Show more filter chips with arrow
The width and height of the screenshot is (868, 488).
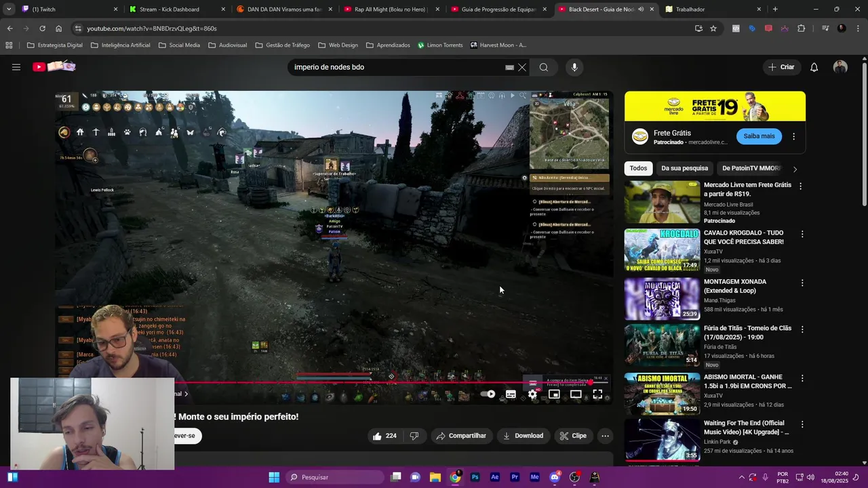[x=795, y=169]
